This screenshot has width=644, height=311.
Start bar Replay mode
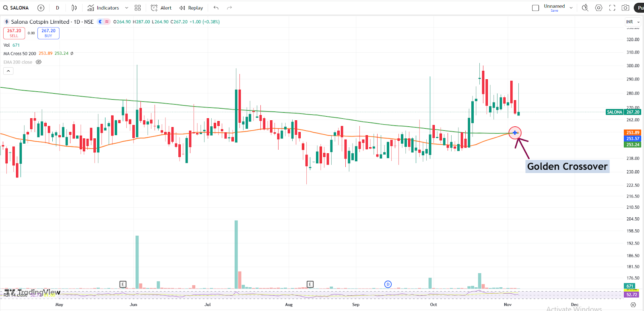point(191,8)
